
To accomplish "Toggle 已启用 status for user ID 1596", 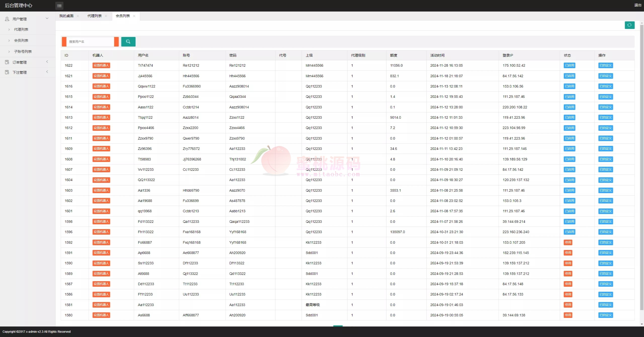I will click(570, 232).
